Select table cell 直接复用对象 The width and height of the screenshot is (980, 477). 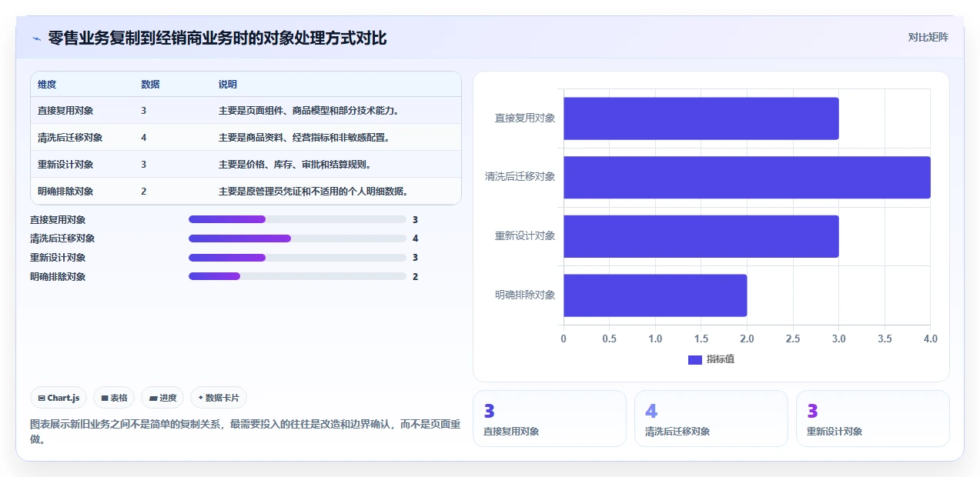coord(65,111)
